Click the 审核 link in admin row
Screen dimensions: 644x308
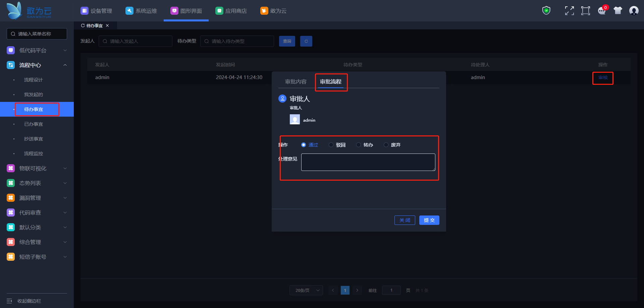coord(603,77)
